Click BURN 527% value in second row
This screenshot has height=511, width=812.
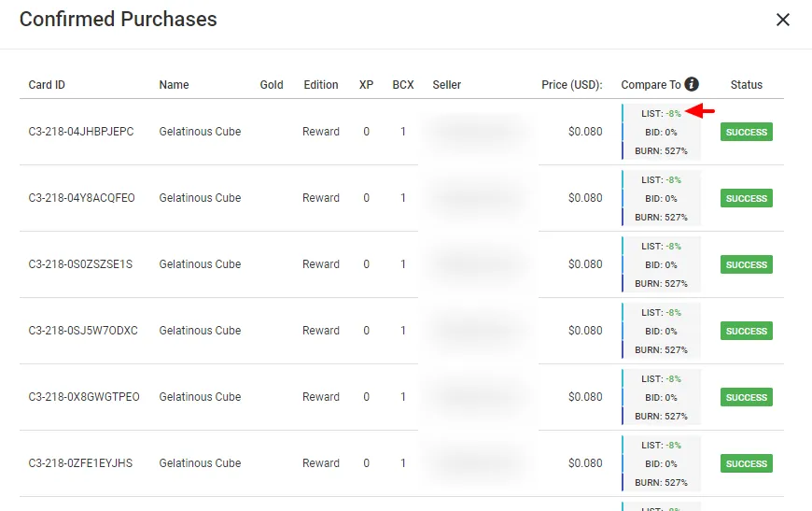click(661, 217)
